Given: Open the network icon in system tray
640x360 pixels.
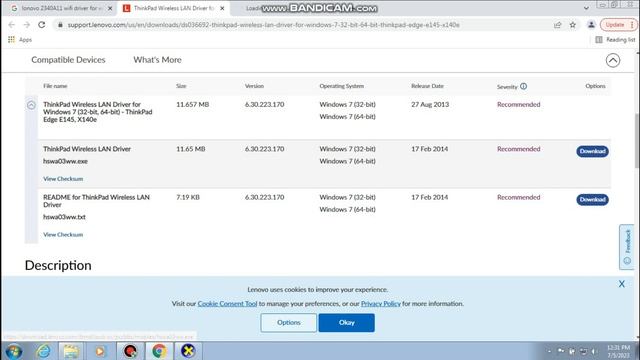Looking at the screenshot, I should (583, 351).
